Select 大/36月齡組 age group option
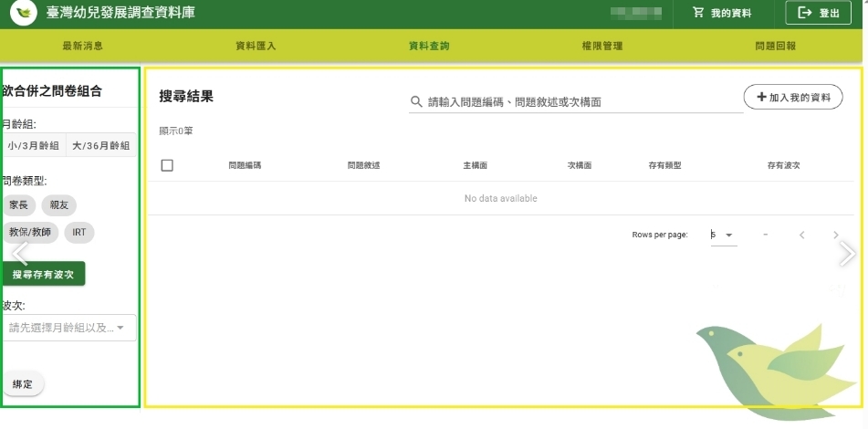 point(100,145)
